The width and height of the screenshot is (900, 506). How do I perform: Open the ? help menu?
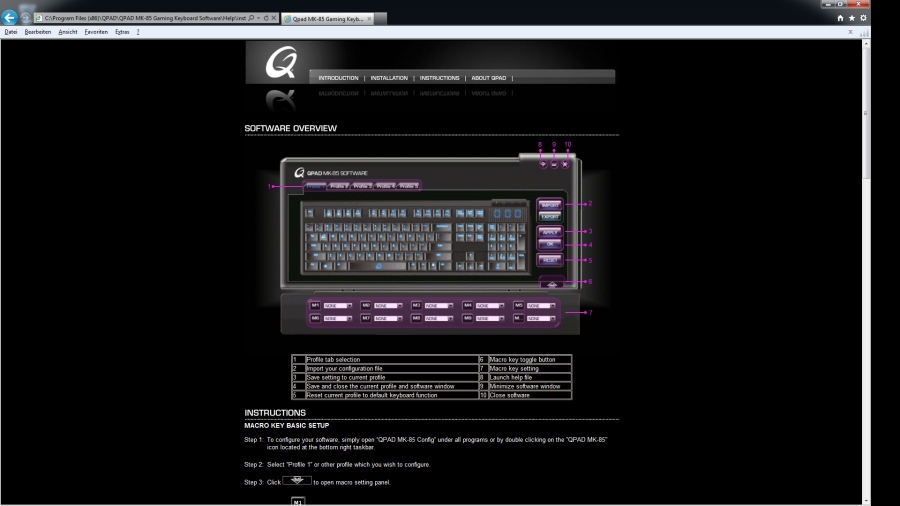click(x=138, y=32)
